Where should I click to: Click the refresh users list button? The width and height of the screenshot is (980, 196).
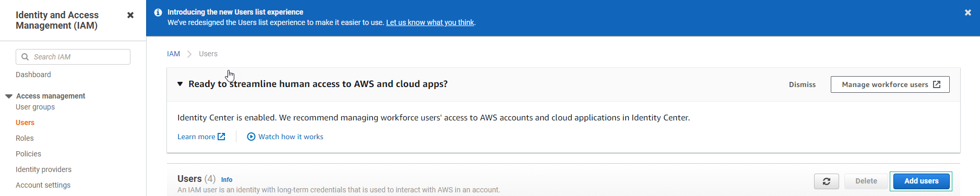click(x=827, y=181)
